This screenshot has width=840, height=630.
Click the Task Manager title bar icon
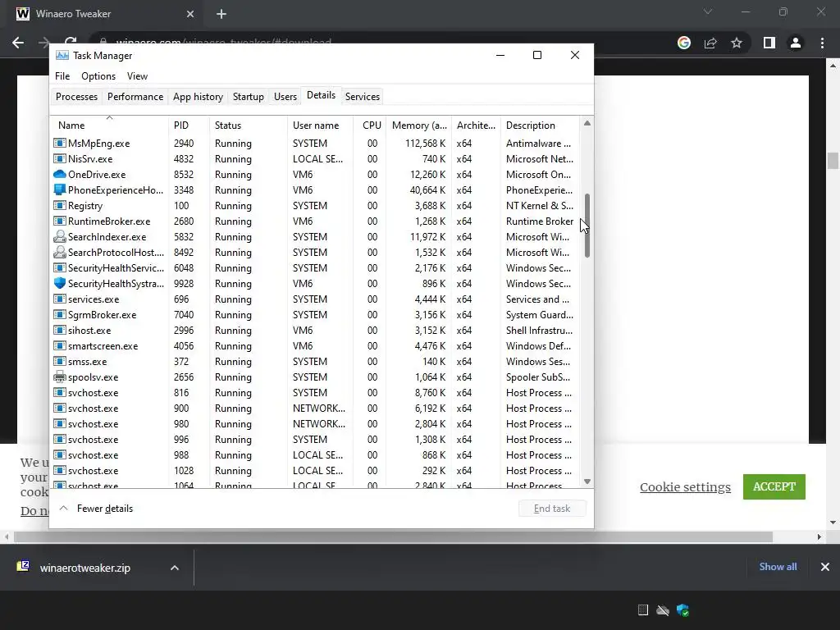(x=62, y=55)
